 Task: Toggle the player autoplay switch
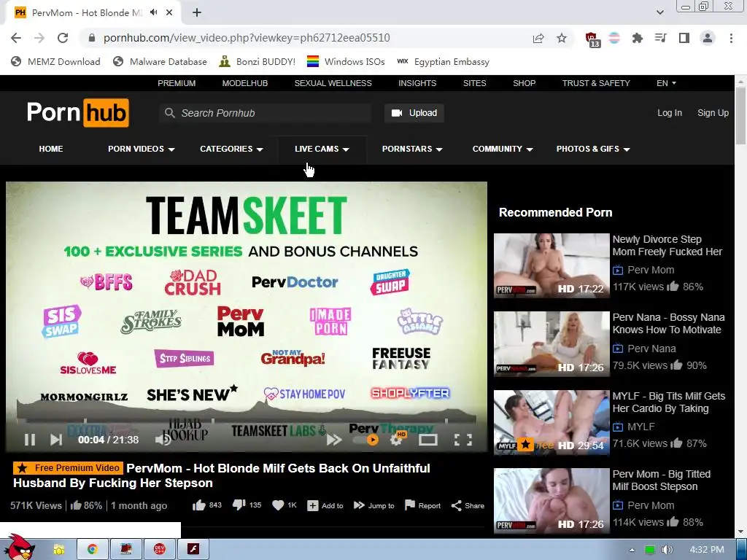tap(366, 440)
